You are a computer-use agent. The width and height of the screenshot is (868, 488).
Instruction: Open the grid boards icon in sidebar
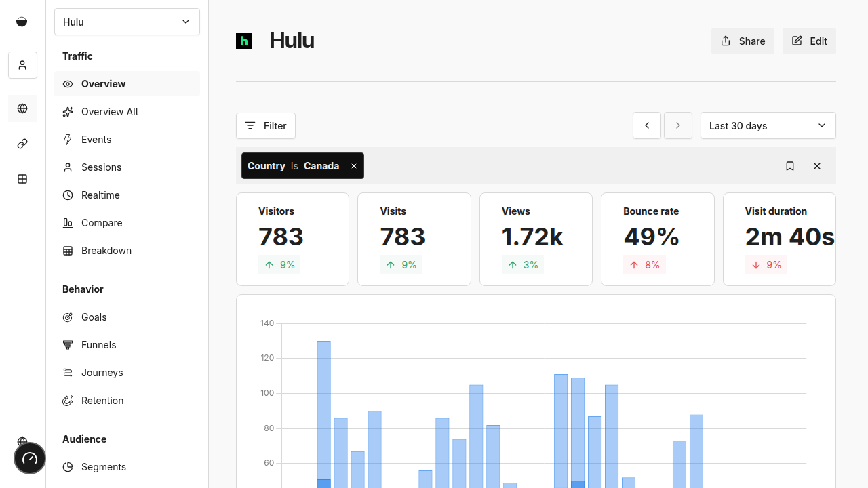pos(22,179)
